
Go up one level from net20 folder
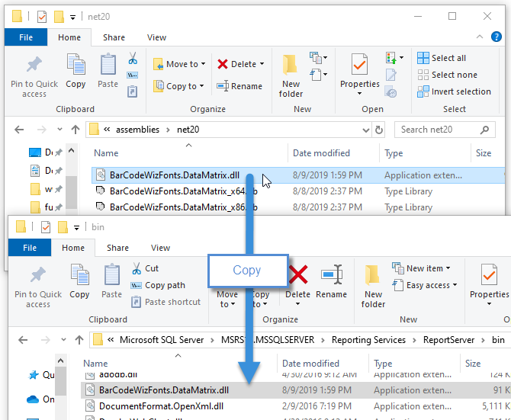point(76,130)
